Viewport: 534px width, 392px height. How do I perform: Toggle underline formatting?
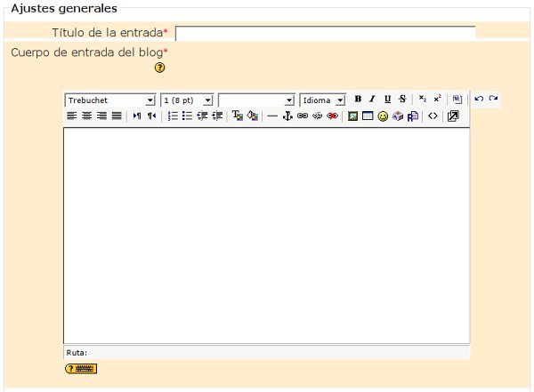(387, 99)
